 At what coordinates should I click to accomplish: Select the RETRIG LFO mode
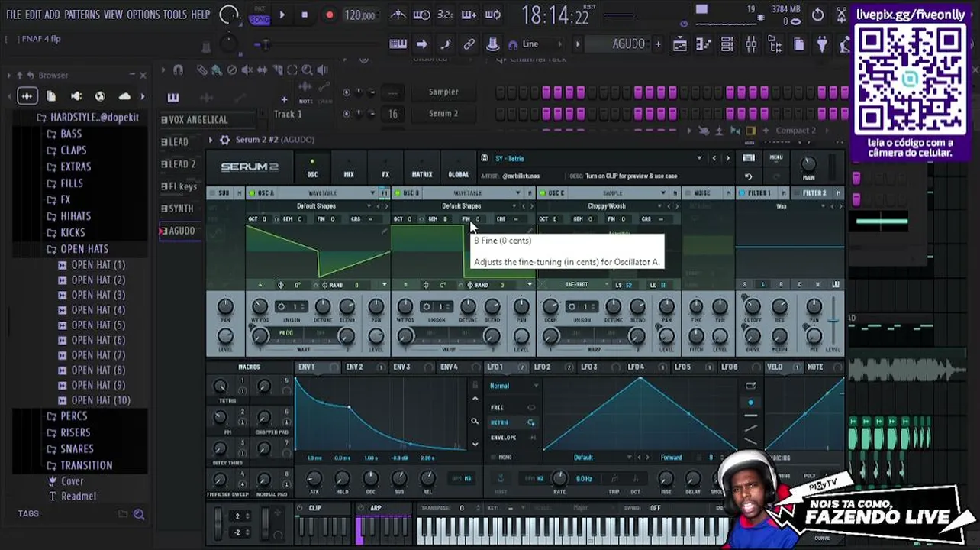click(x=513, y=422)
